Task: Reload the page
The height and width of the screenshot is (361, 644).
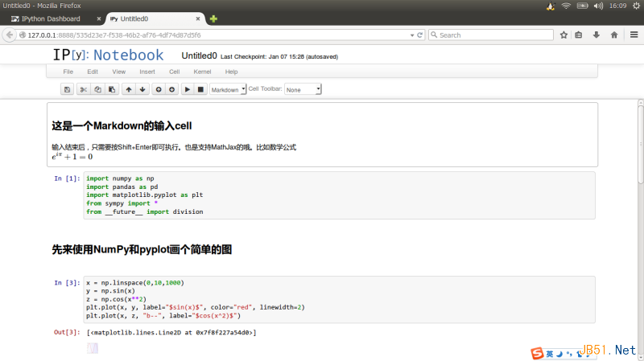Action: (419, 35)
